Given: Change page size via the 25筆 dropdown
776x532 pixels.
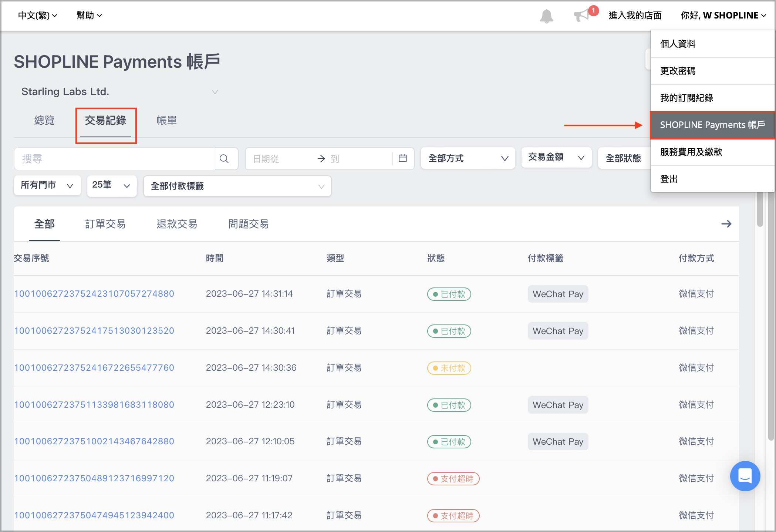Looking at the screenshot, I should pos(111,186).
